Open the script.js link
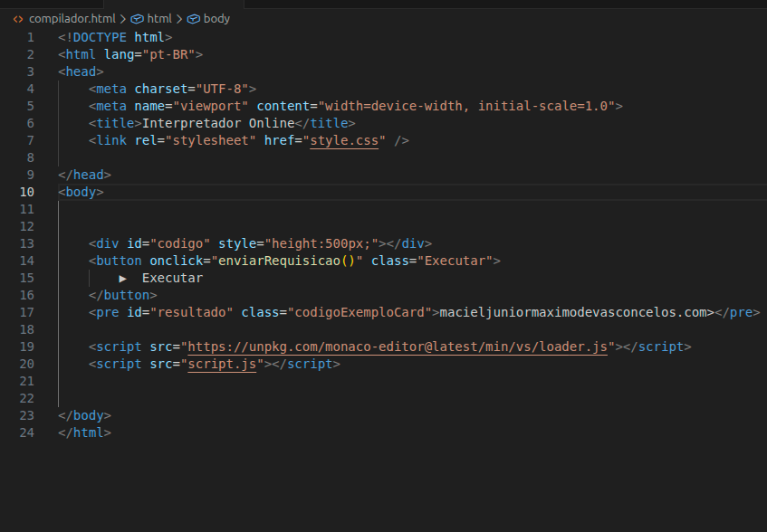 [x=222, y=364]
